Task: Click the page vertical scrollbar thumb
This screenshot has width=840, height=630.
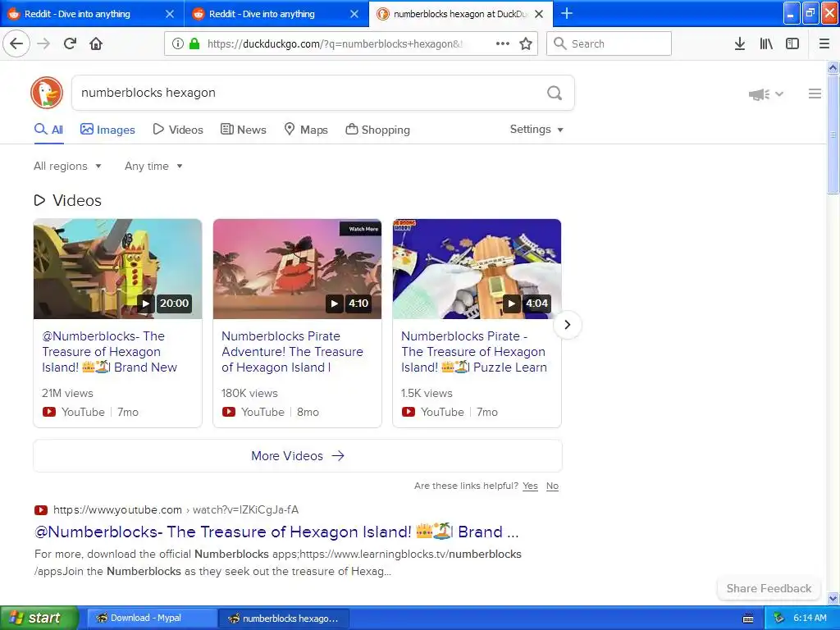Action: tap(833, 134)
